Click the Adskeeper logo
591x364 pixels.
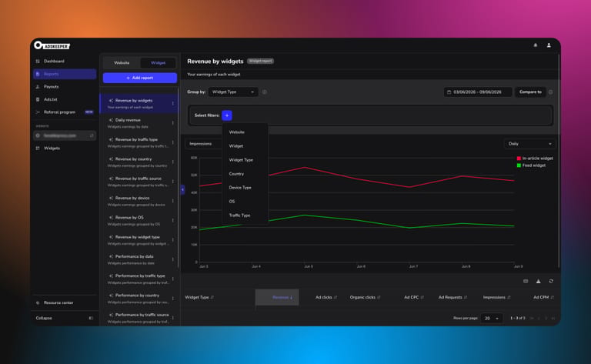pyautogui.click(x=52, y=45)
